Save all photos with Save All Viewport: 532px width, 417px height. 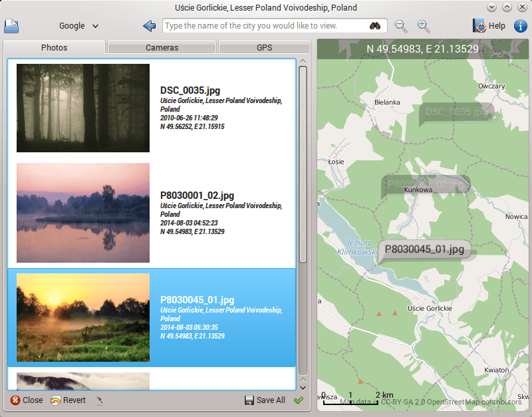265,400
